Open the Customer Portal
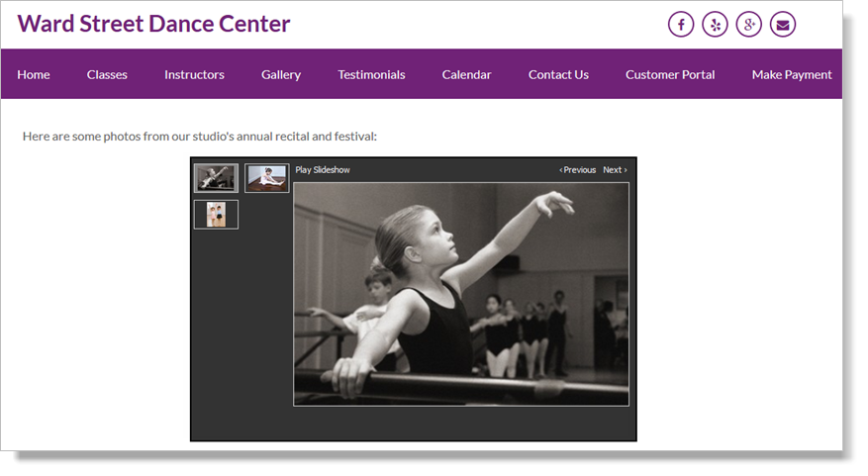This screenshot has height=476, width=868. tap(670, 75)
